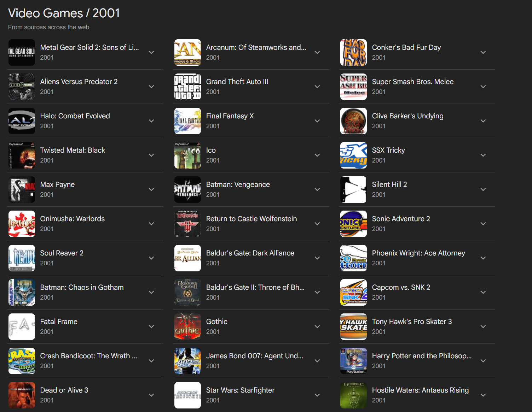Select the Conker's Bad Fur Day cover
Screen dimensions: 532x412
pyautogui.click(x=353, y=52)
